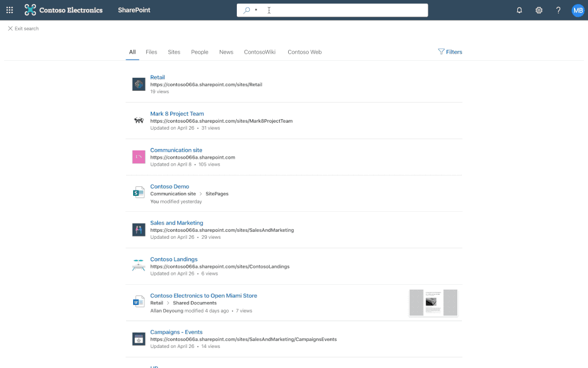Open the help question mark
This screenshot has height=368, width=588.
point(559,10)
